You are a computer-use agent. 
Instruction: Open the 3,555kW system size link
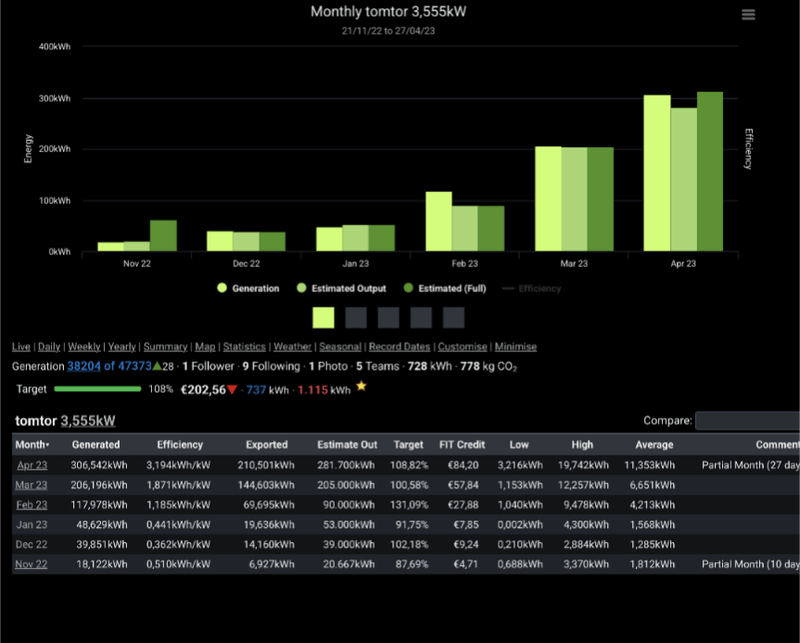(88, 421)
